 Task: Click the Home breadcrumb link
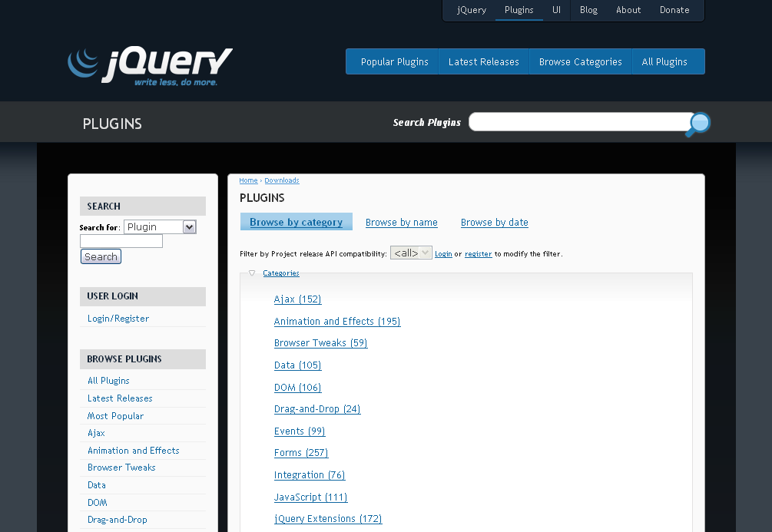pyautogui.click(x=248, y=180)
